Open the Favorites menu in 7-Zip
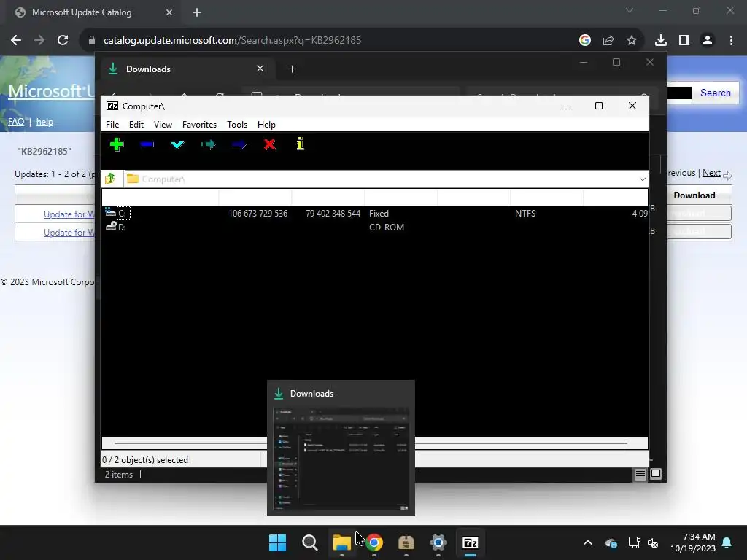 coord(199,124)
